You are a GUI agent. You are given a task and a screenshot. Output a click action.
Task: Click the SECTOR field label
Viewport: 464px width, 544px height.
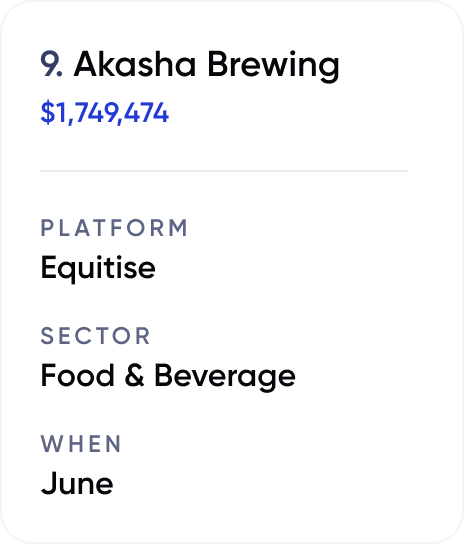[95, 336]
